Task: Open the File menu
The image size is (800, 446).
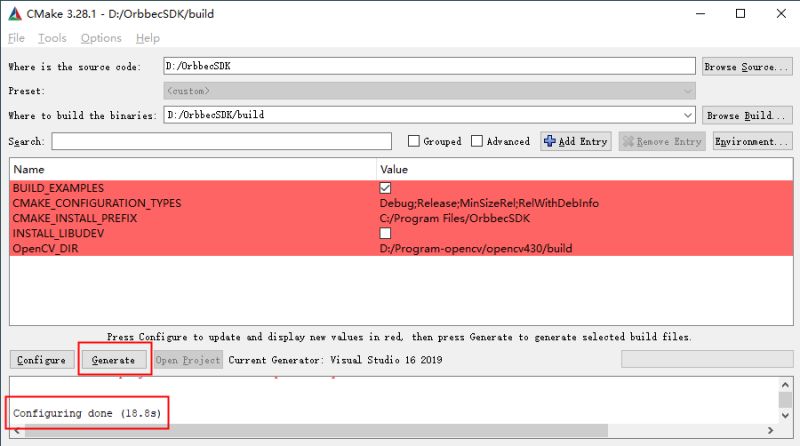Action: (x=16, y=38)
